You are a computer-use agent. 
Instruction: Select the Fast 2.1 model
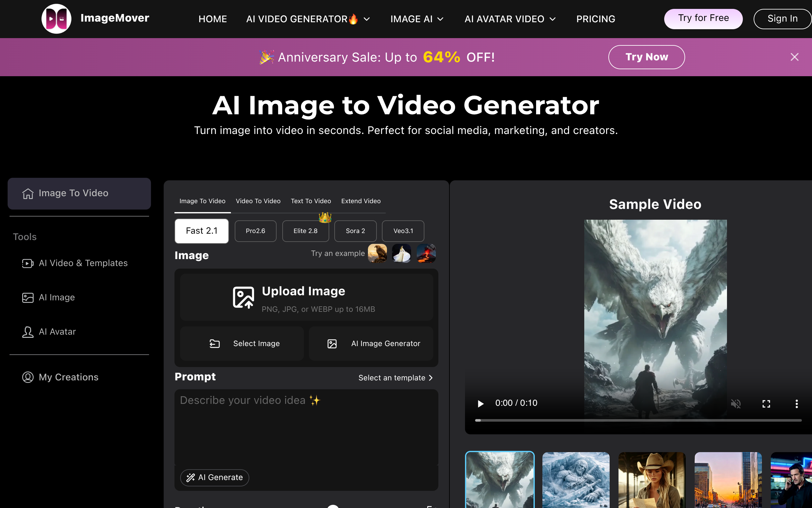pyautogui.click(x=202, y=231)
